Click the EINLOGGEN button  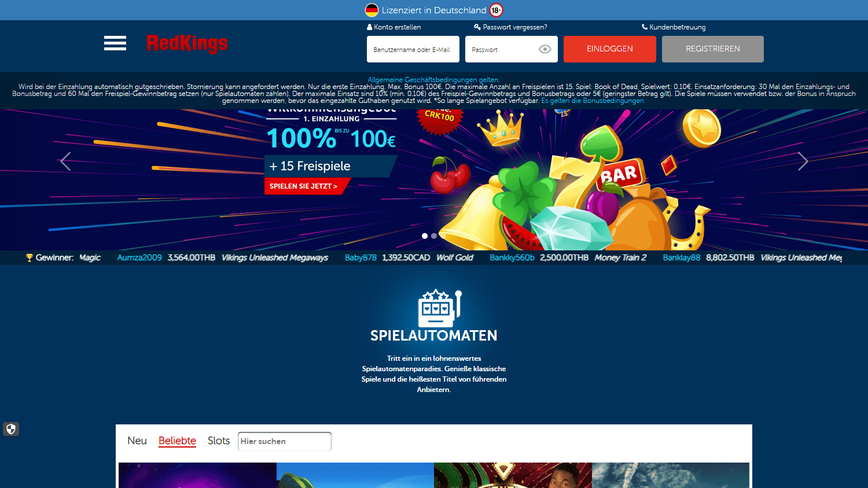coord(610,49)
